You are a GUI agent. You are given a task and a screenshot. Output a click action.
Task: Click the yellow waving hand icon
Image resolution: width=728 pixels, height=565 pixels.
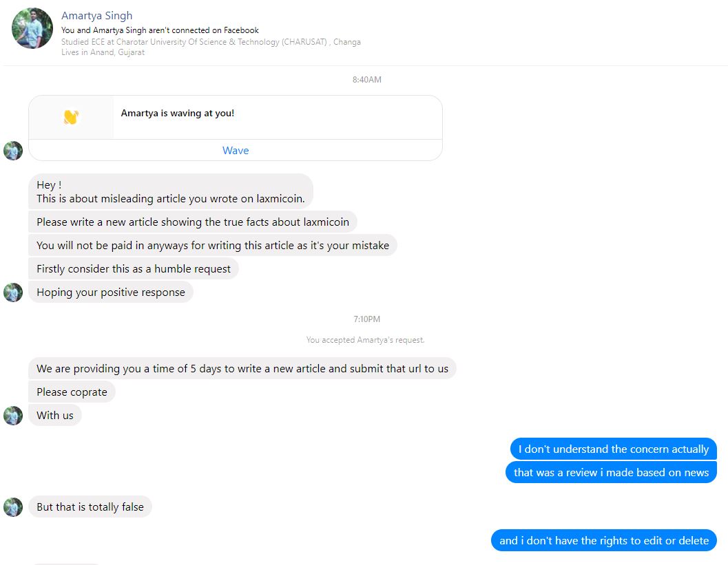click(x=71, y=117)
